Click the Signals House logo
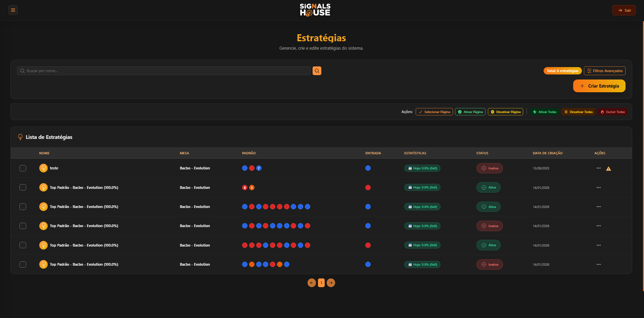644x318 pixels. coord(315,10)
